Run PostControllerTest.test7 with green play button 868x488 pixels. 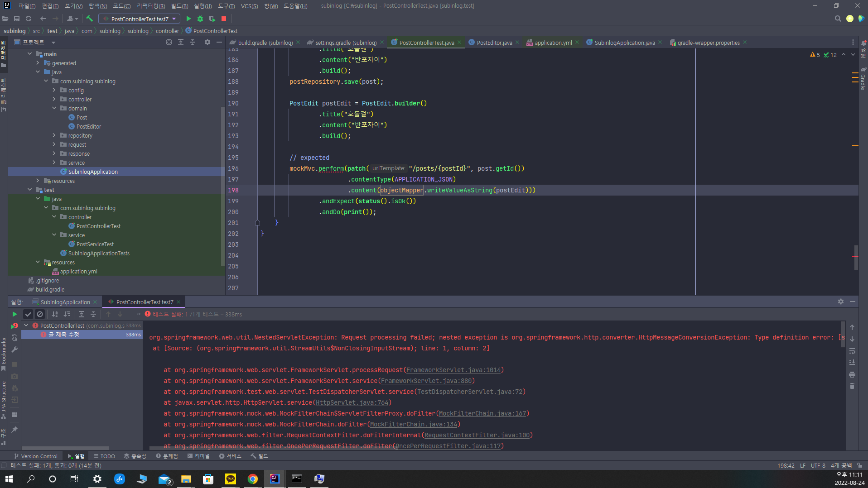coord(188,19)
